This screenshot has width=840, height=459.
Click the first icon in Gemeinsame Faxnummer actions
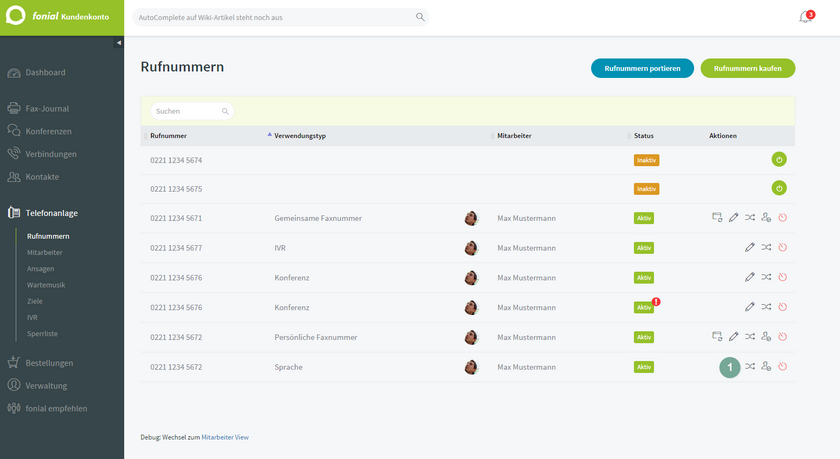(x=717, y=217)
